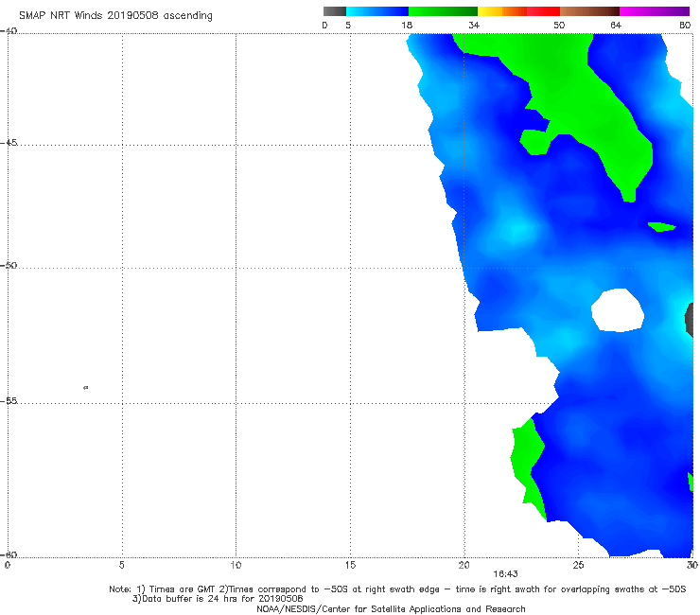
Task: Click the color bar label 34
Action: (474, 25)
